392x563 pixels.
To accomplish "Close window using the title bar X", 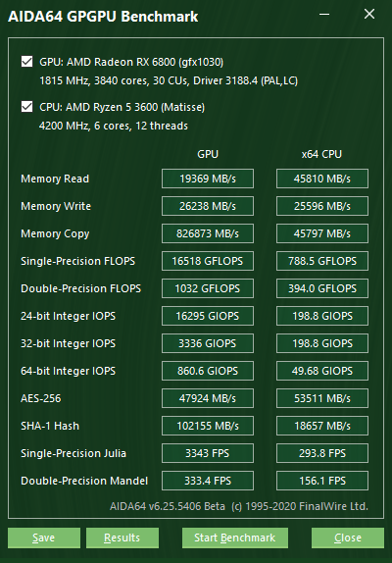I will point(369,15).
